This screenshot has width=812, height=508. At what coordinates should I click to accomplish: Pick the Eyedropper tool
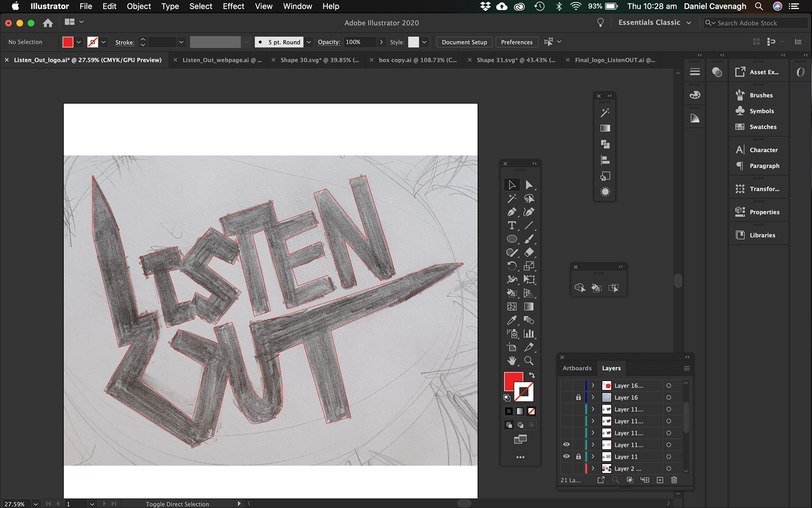click(x=512, y=320)
